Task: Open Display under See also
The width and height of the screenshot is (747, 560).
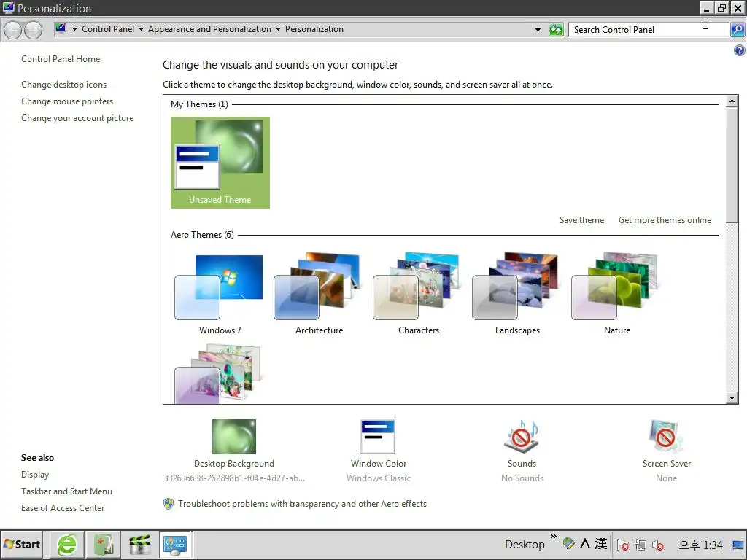Action: (35, 475)
